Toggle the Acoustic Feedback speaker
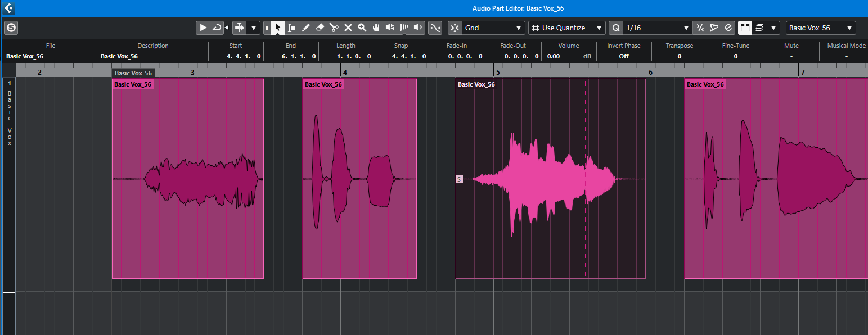868x335 pixels. 418,28
